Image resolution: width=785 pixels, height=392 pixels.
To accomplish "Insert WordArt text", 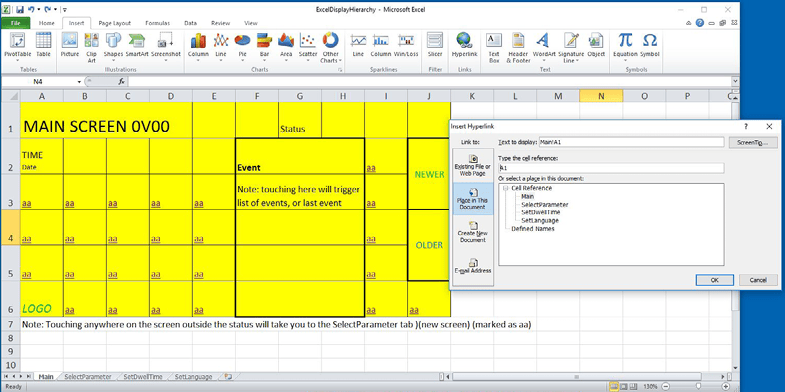I will [544, 48].
